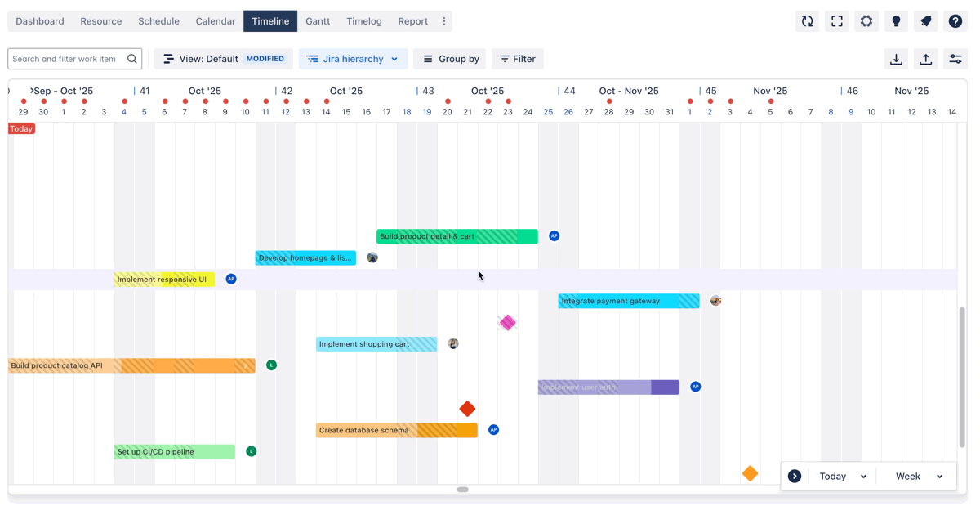Switch to the Gantt tab
Viewport: 980px width, 506px height.
[318, 21]
